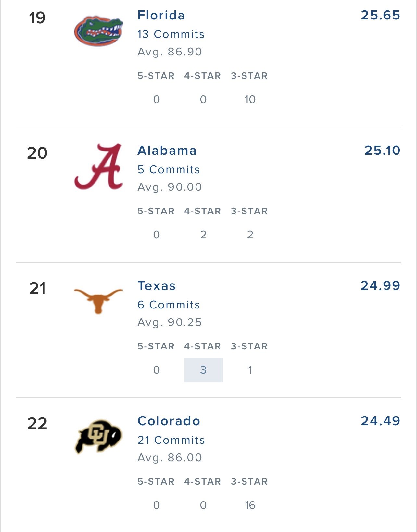This screenshot has height=532, width=417.
Task: Open the Florida team name link
Action: pos(161,15)
